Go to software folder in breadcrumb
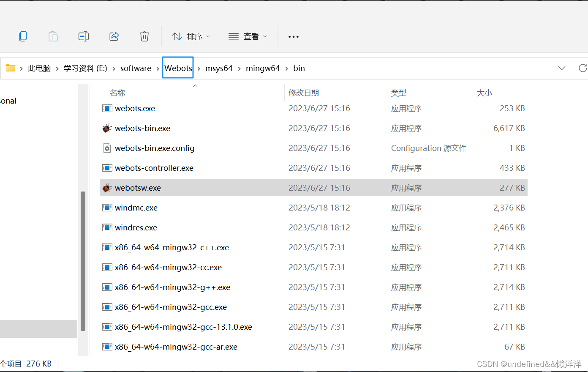 click(x=136, y=68)
